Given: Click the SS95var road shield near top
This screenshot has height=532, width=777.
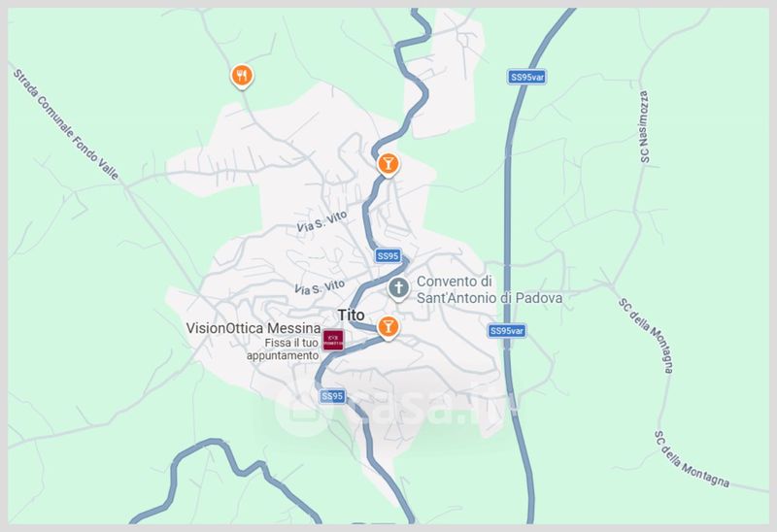Looking at the screenshot, I should [526, 77].
